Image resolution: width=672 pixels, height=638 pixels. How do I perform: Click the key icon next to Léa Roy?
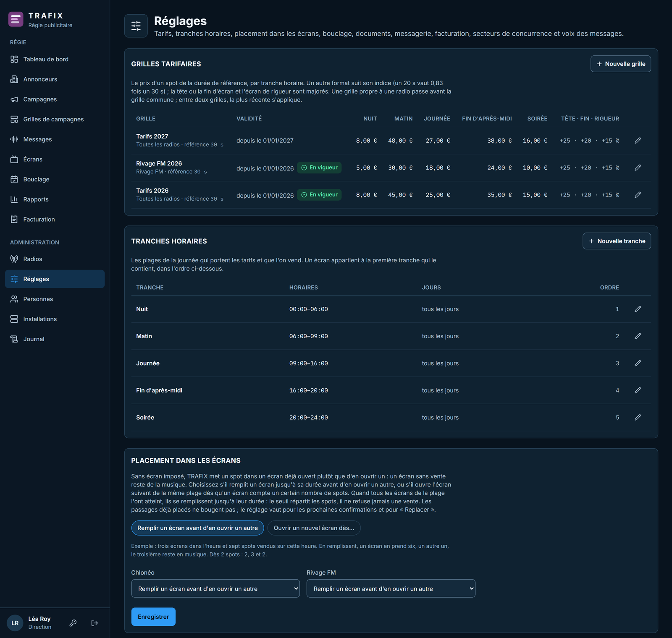click(73, 623)
